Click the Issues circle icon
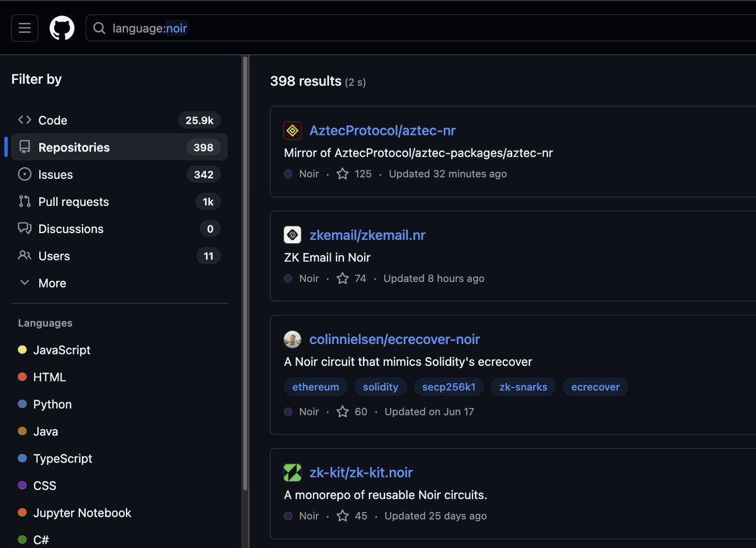 tap(25, 174)
